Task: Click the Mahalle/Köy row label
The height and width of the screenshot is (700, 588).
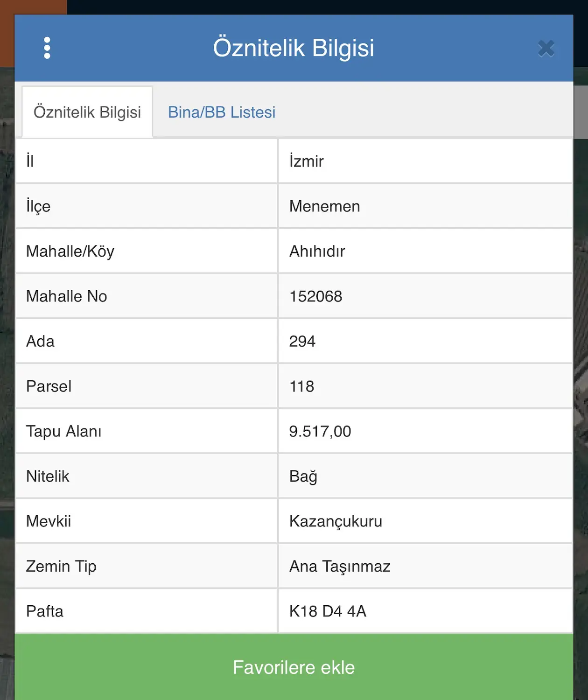Action: pos(70,251)
